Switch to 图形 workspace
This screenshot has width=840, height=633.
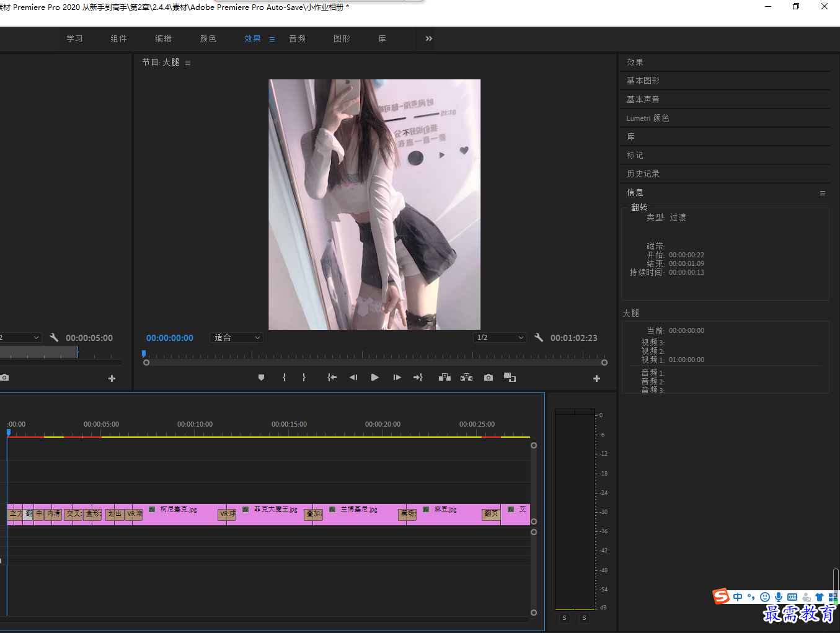click(342, 38)
